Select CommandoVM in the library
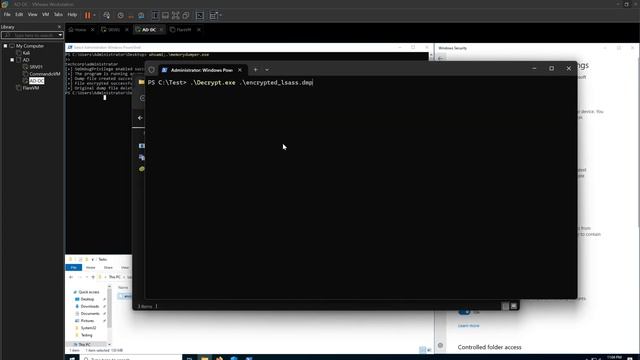Screen dimensions: 640x360 point(44,74)
